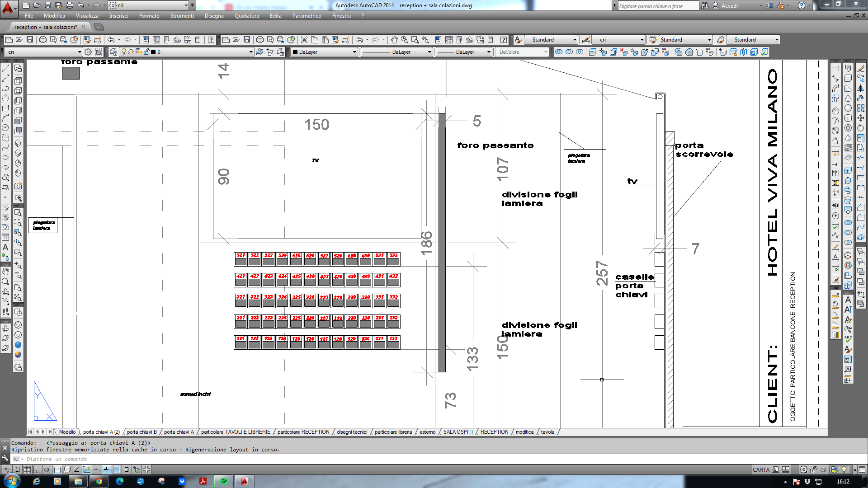Expand the 'cri' dimension style dropdown
868x488 pixels.
point(618,40)
